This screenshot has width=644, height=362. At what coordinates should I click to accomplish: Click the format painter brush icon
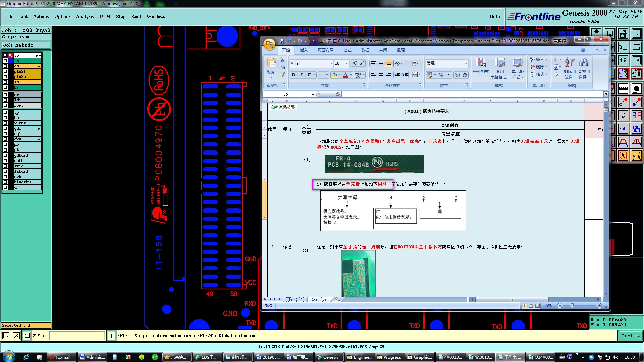click(282, 74)
